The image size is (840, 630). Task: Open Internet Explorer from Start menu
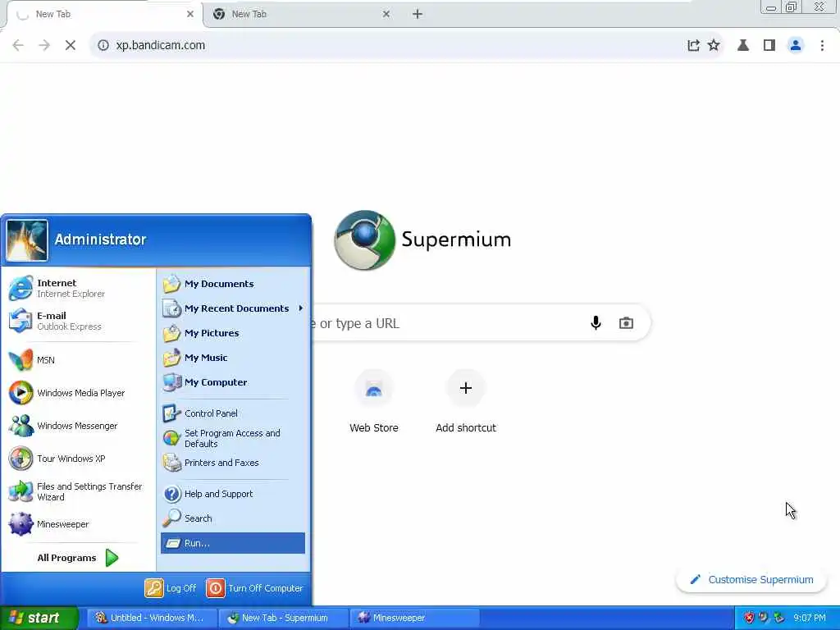pos(78,288)
